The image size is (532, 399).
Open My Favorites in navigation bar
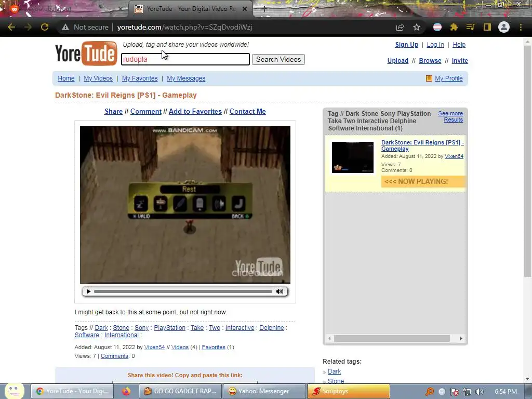tap(140, 78)
